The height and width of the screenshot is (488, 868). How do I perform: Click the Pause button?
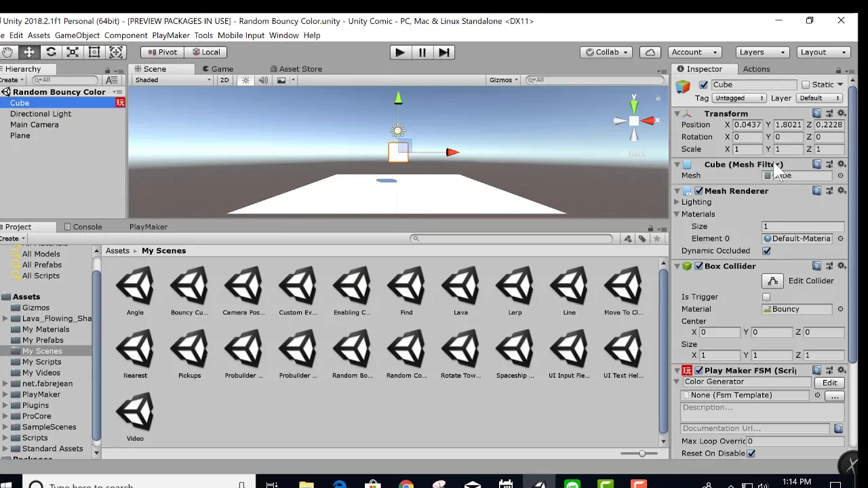[422, 52]
